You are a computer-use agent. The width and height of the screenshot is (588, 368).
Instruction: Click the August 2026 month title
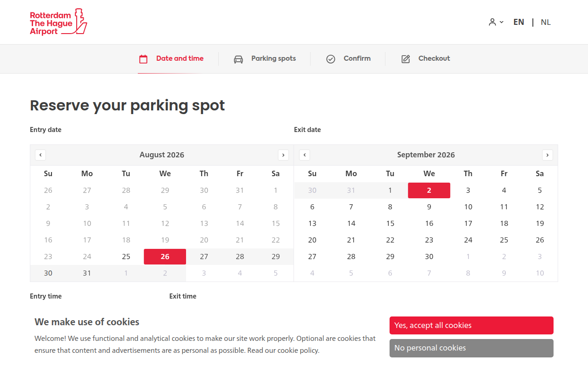pyautogui.click(x=162, y=155)
